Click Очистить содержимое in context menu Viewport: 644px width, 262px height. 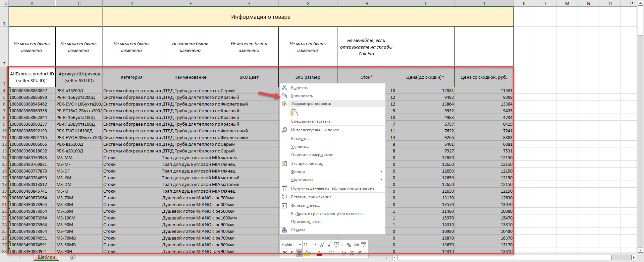pos(312,155)
